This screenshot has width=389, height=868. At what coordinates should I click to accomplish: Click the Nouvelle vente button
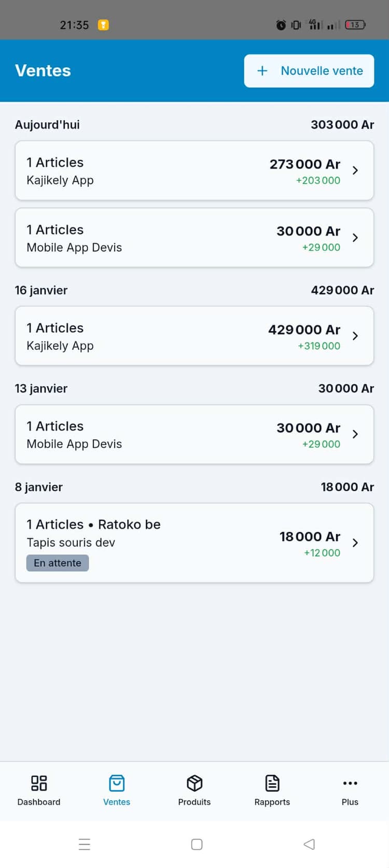309,71
